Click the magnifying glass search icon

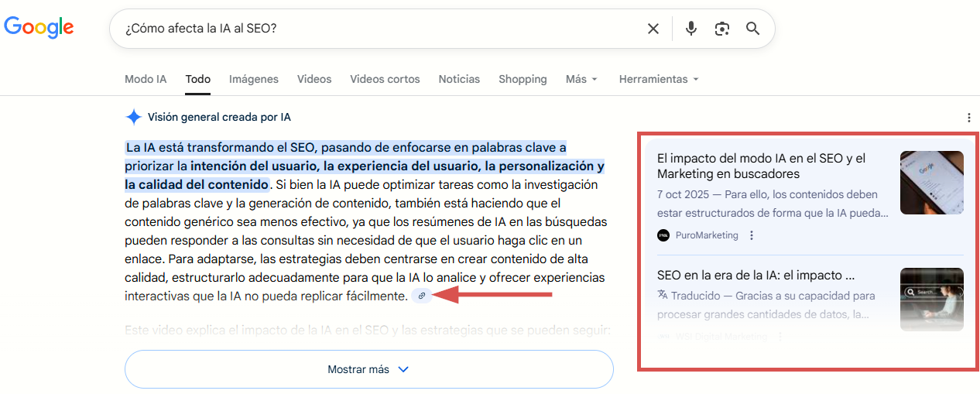coord(752,29)
